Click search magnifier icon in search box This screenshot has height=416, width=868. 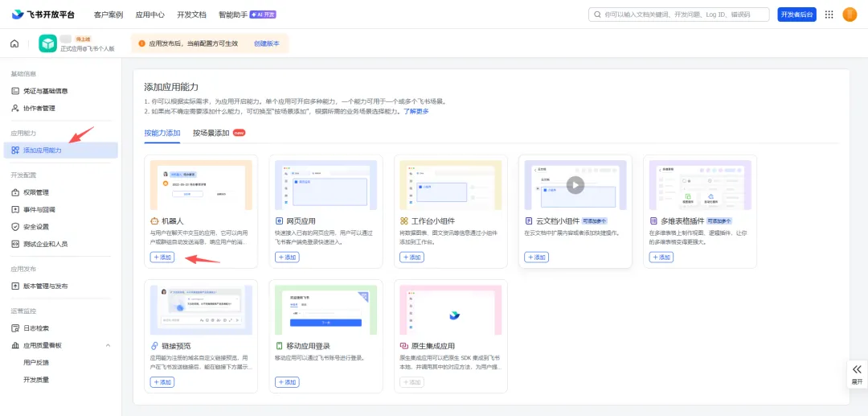click(x=597, y=14)
